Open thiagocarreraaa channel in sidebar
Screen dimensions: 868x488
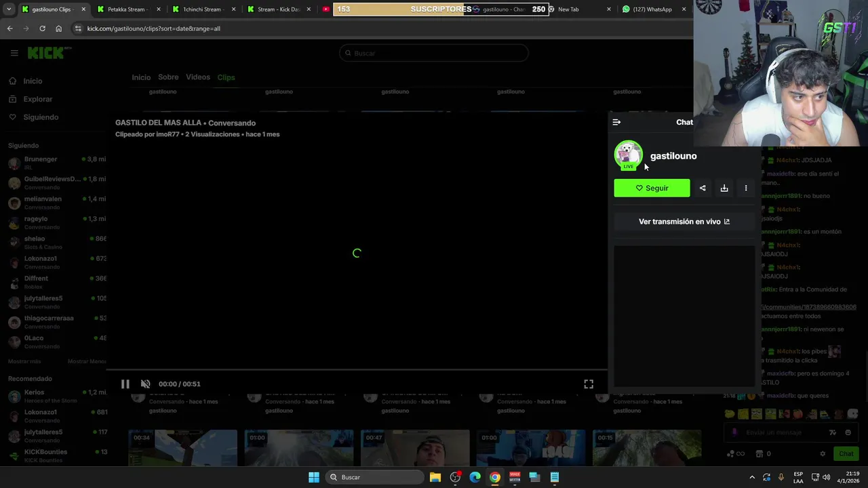pyautogui.click(x=57, y=321)
